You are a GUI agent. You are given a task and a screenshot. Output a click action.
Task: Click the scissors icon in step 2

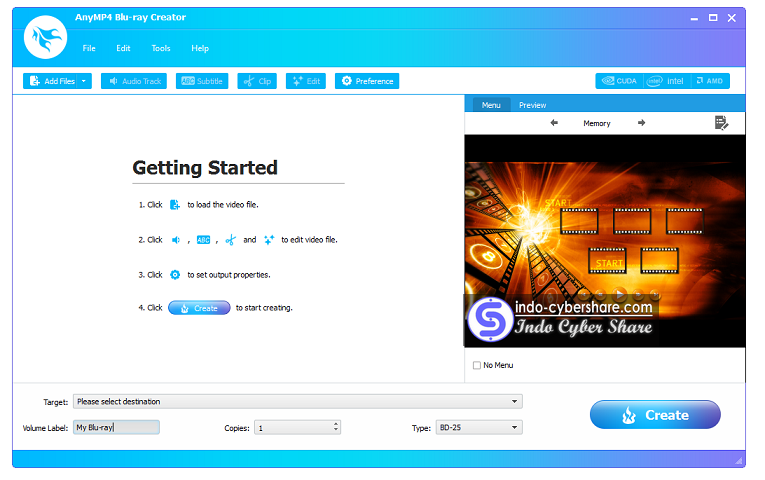point(231,240)
